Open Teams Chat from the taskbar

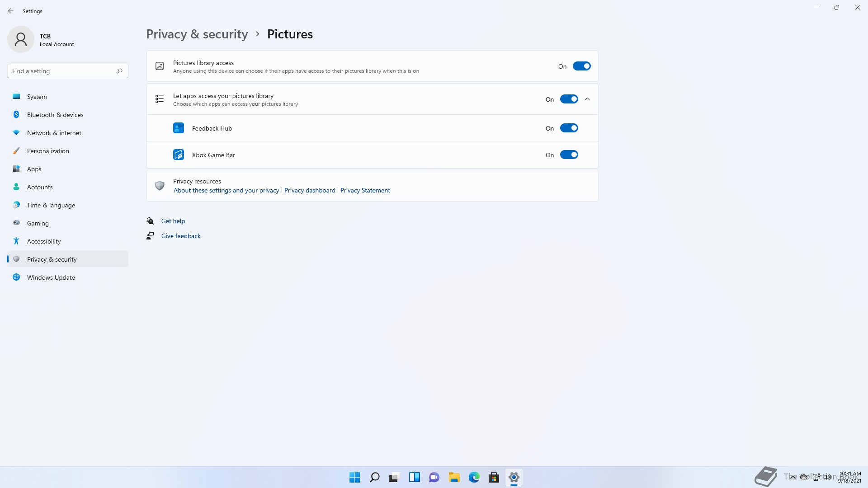tap(434, 477)
